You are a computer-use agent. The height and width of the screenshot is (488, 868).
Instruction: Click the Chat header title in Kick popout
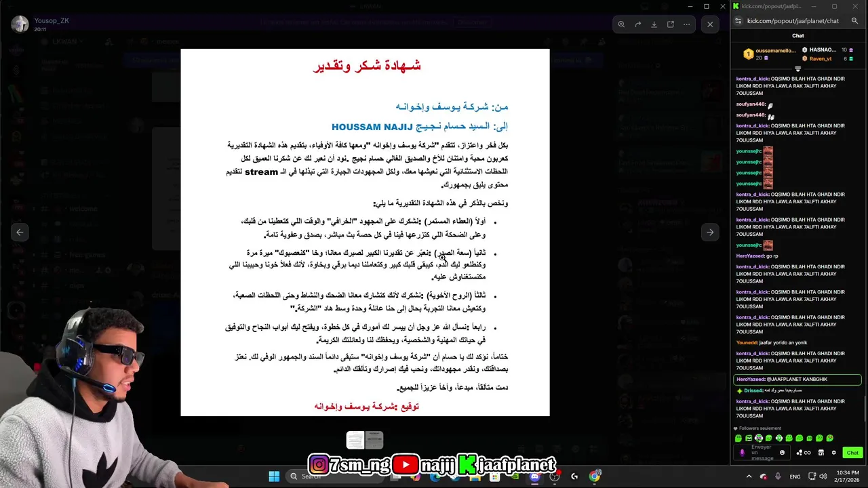coord(798,36)
